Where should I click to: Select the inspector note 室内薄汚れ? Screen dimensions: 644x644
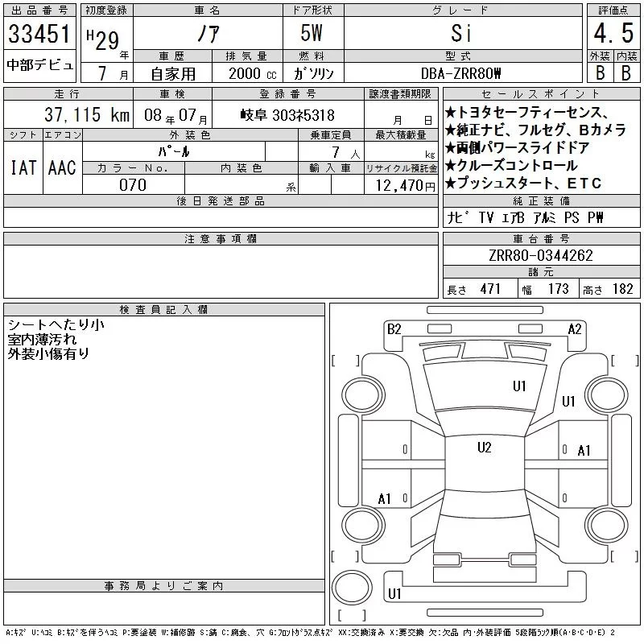[x=42, y=339]
